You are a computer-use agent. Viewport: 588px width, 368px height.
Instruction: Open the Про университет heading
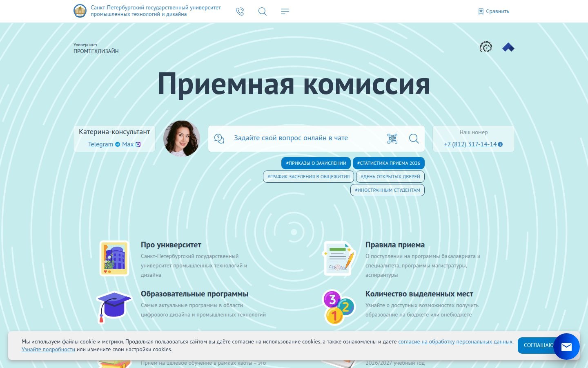(171, 245)
